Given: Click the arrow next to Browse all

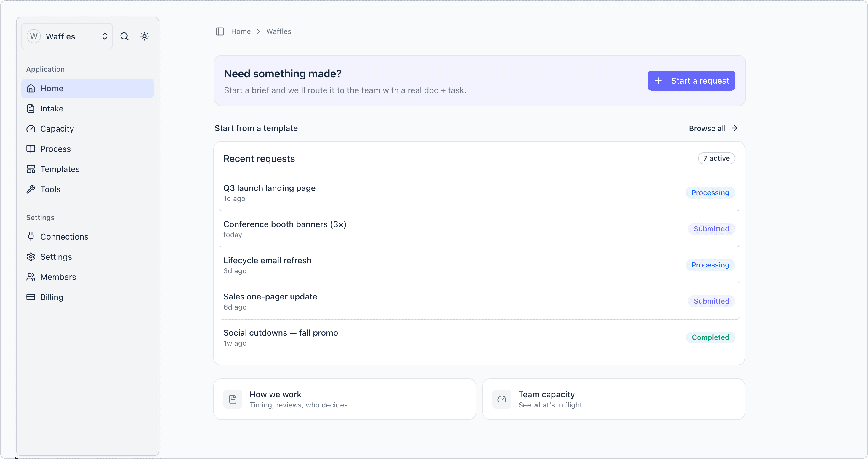Looking at the screenshot, I should tap(735, 128).
